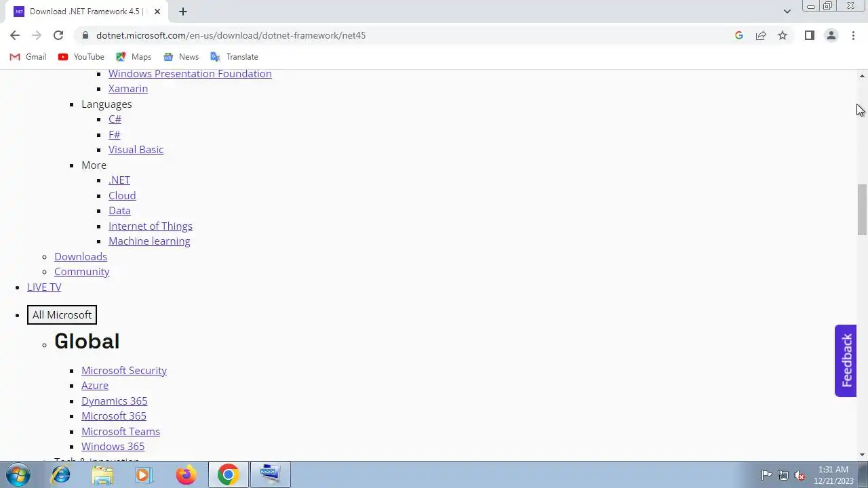Expand the tab search dropdown arrow

787,12
